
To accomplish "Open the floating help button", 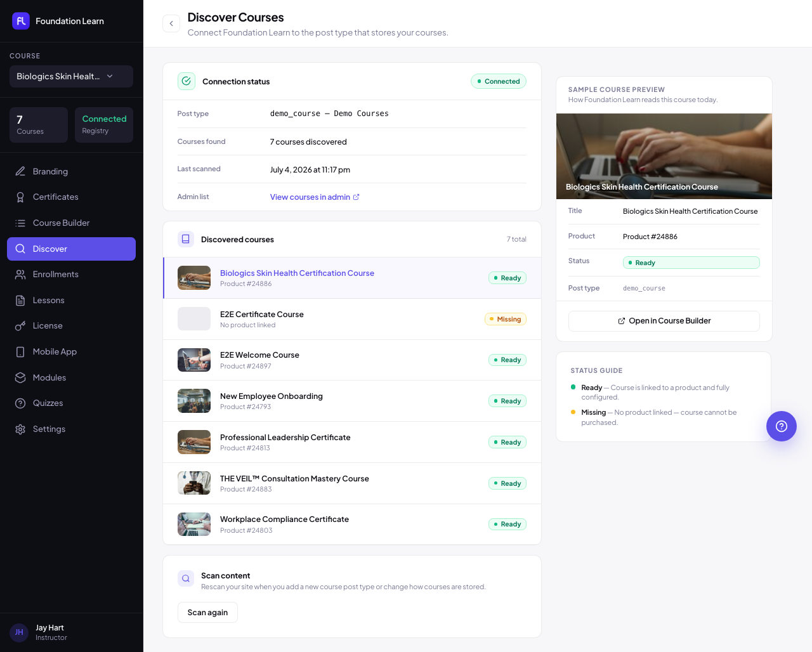I will (782, 426).
